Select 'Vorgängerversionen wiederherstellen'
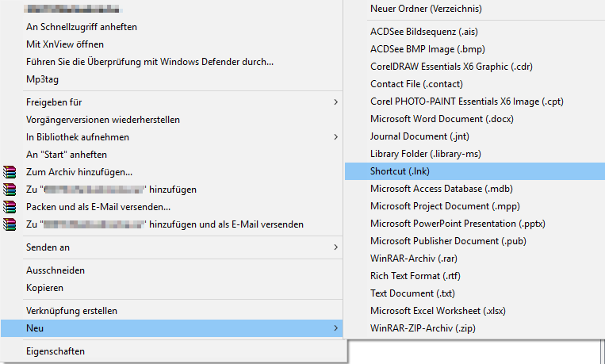 click(103, 120)
